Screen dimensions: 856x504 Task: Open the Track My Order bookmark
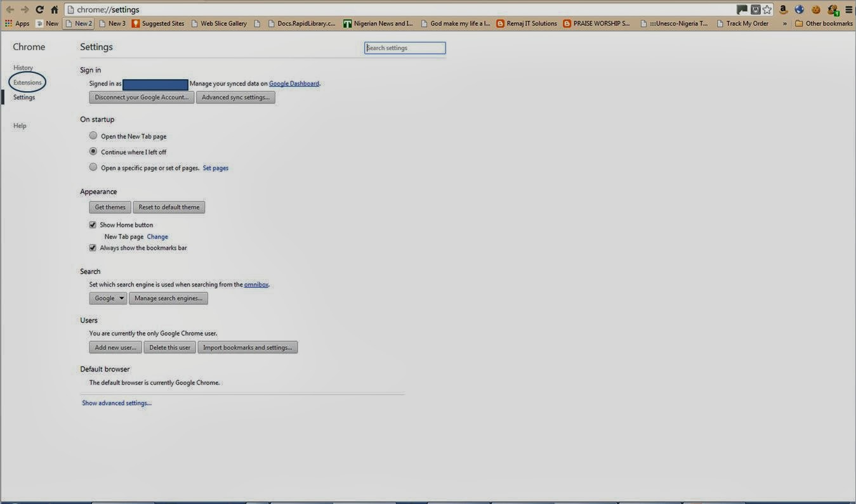742,23
